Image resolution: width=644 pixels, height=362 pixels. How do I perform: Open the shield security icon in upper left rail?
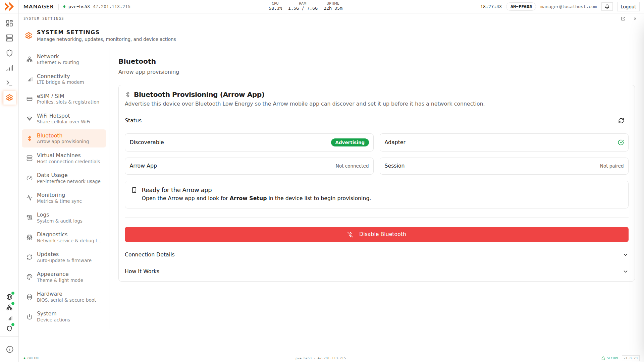click(9, 53)
